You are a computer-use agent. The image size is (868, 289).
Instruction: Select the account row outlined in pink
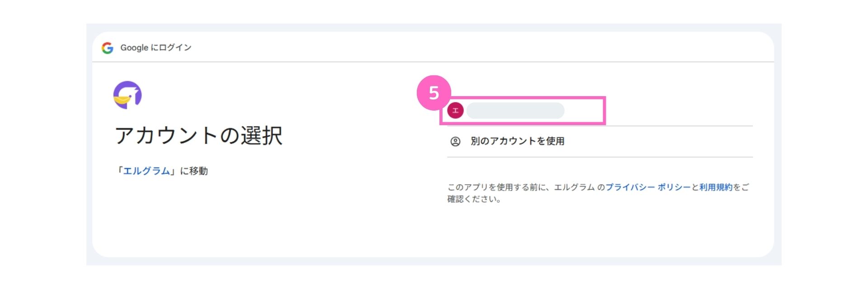click(523, 111)
